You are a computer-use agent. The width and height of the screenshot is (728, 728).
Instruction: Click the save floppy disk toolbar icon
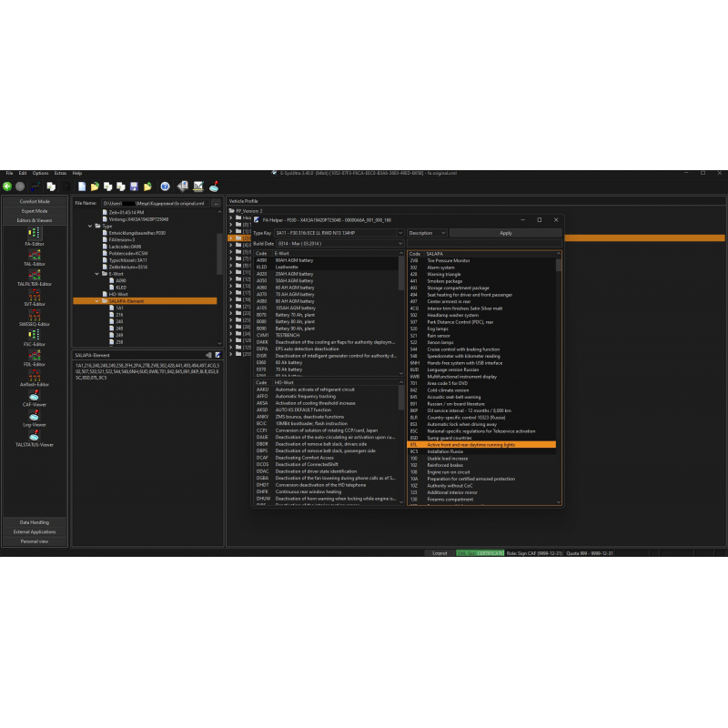coord(134,187)
